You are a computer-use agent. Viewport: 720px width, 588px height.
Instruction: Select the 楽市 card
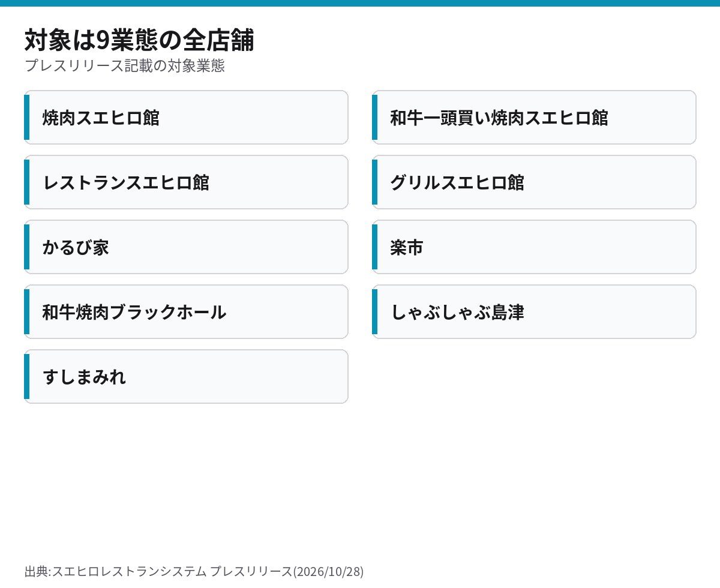click(534, 247)
